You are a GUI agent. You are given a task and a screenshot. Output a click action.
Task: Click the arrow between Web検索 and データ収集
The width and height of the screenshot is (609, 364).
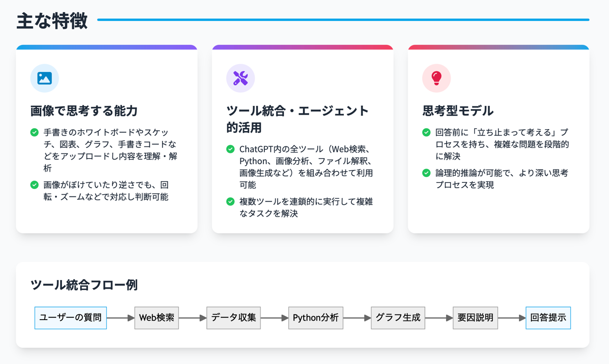[193, 318]
